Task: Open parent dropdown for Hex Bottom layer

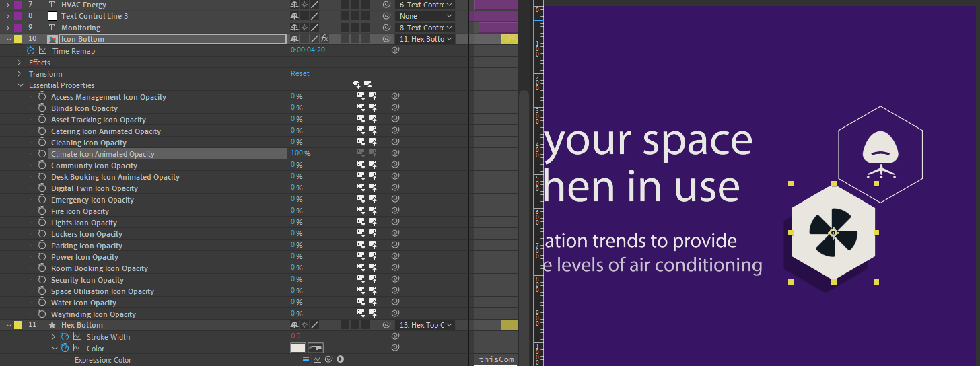Action: [x=425, y=325]
